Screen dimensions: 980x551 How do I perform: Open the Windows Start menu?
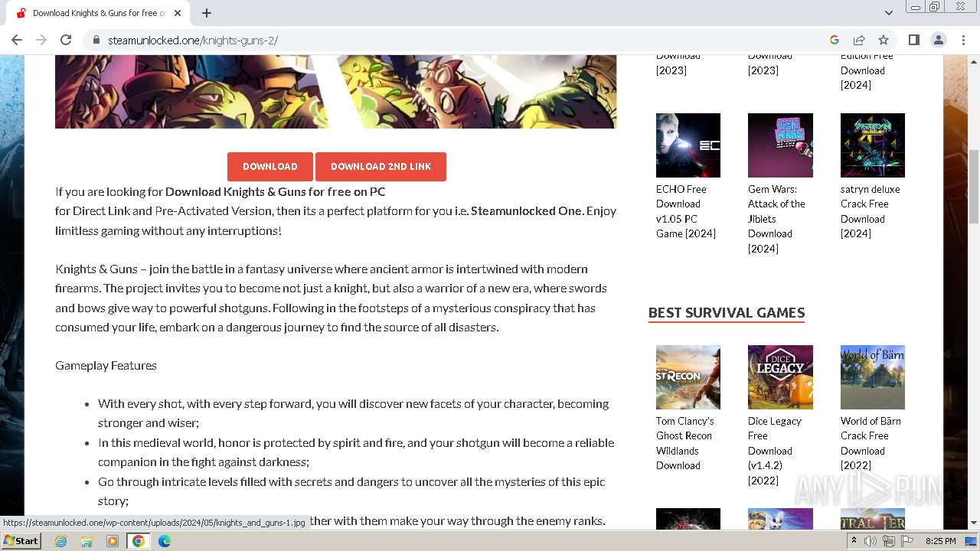click(x=21, y=541)
